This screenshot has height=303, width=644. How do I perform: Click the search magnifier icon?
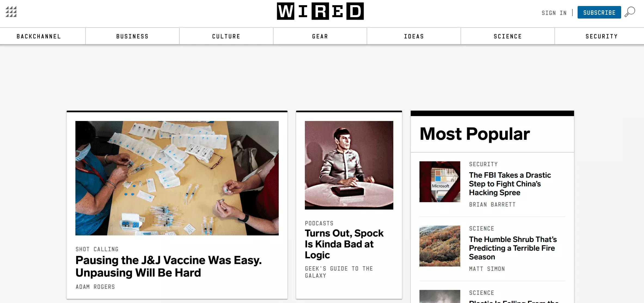click(630, 12)
